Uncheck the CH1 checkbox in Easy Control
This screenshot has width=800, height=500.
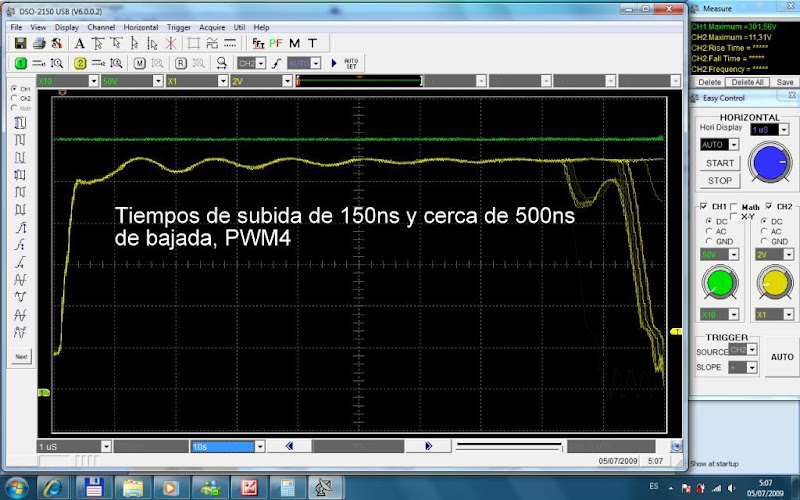[x=704, y=206]
